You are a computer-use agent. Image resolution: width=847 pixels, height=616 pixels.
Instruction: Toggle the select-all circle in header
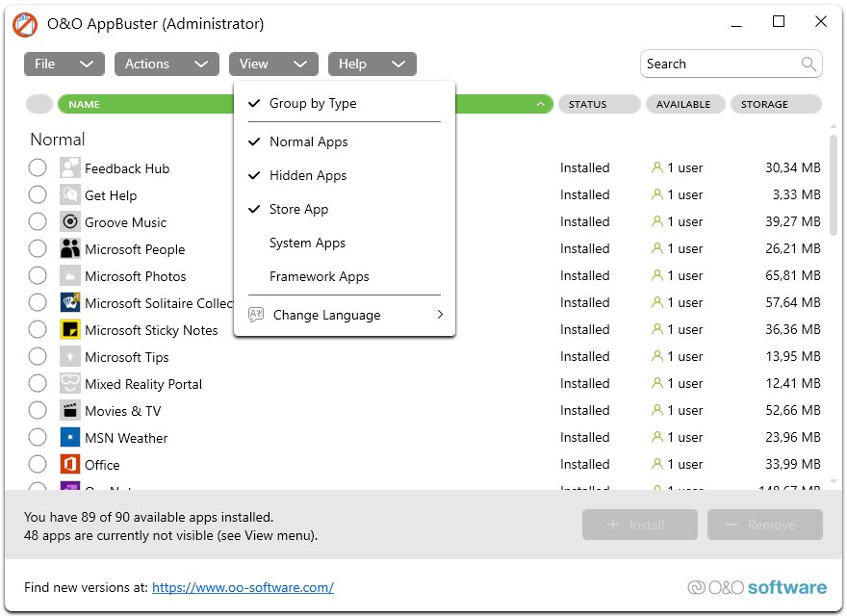(x=39, y=104)
